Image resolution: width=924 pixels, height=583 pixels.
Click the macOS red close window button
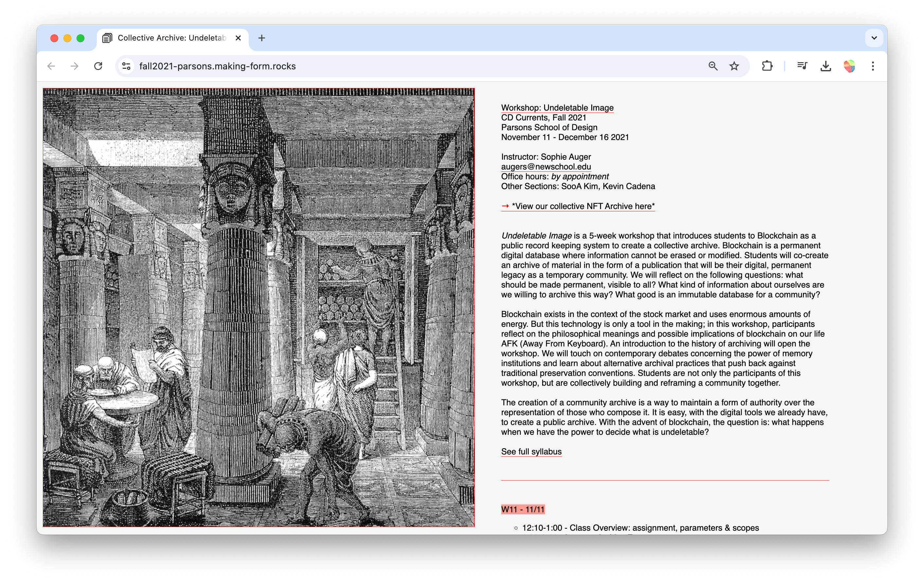tap(54, 38)
